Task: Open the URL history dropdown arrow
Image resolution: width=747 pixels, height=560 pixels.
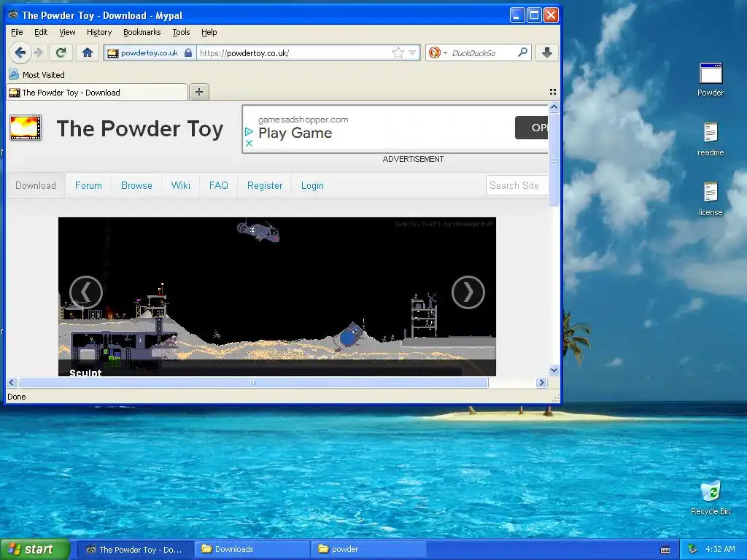Action: (413, 52)
